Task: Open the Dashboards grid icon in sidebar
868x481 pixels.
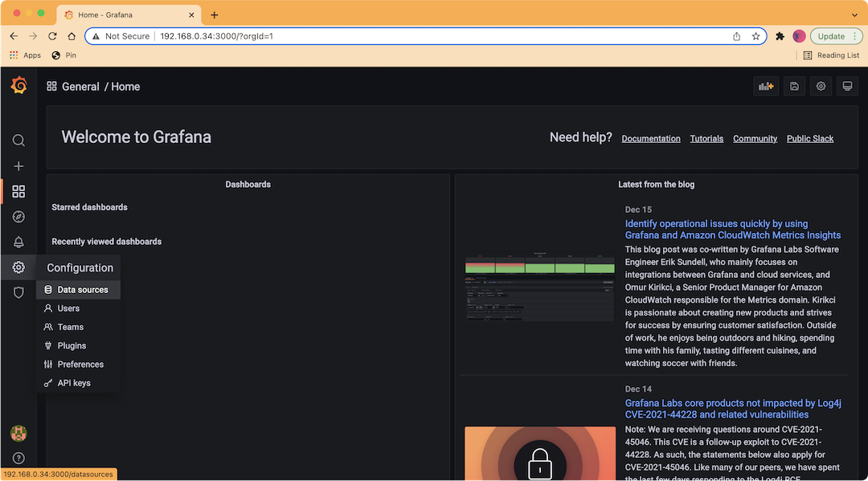Action: tap(18, 191)
